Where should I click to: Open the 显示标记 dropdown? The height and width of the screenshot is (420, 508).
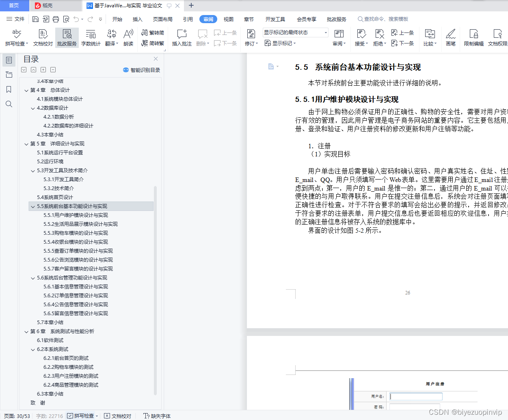pos(280,43)
